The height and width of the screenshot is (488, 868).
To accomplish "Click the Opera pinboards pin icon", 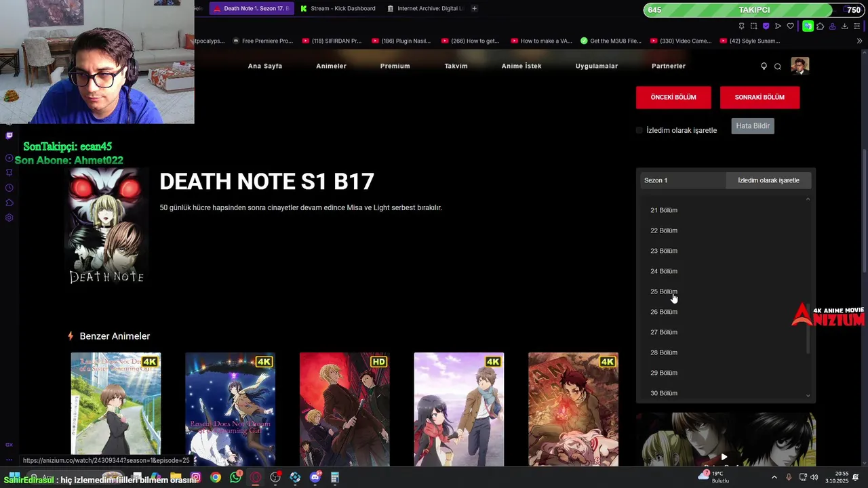I will coord(741,26).
